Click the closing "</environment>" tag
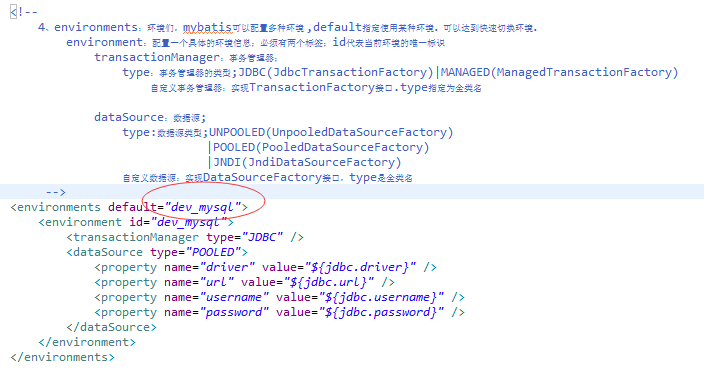 (87, 342)
